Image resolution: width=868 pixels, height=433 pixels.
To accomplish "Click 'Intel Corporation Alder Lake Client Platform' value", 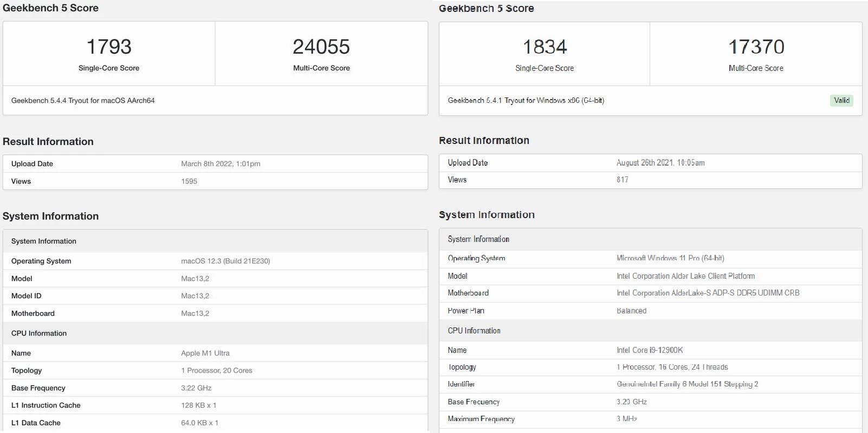I will coord(685,276).
